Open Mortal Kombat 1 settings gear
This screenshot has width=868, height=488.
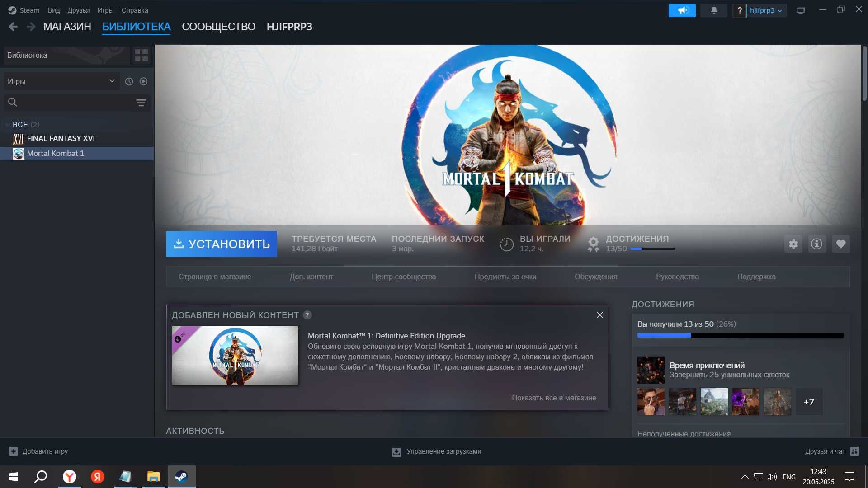pos(793,244)
